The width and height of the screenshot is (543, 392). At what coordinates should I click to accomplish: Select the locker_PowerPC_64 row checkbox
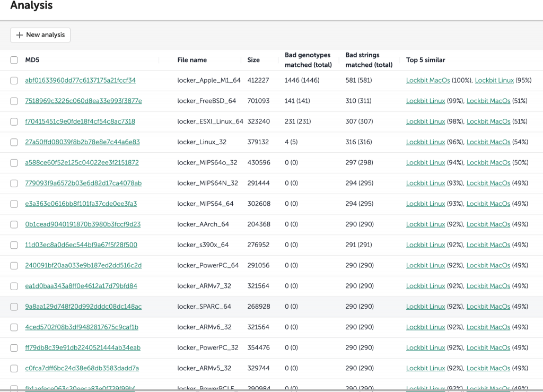[14, 266]
